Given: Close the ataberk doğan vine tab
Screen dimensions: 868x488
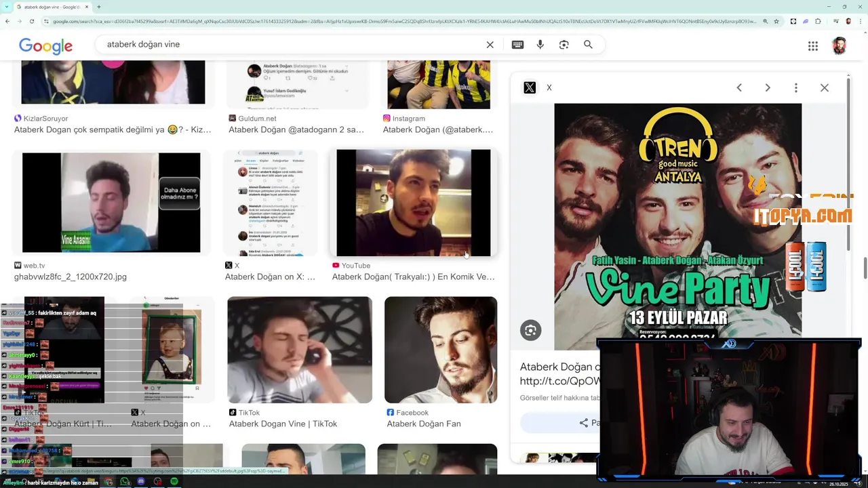Looking at the screenshot, I should coord(86,7).
